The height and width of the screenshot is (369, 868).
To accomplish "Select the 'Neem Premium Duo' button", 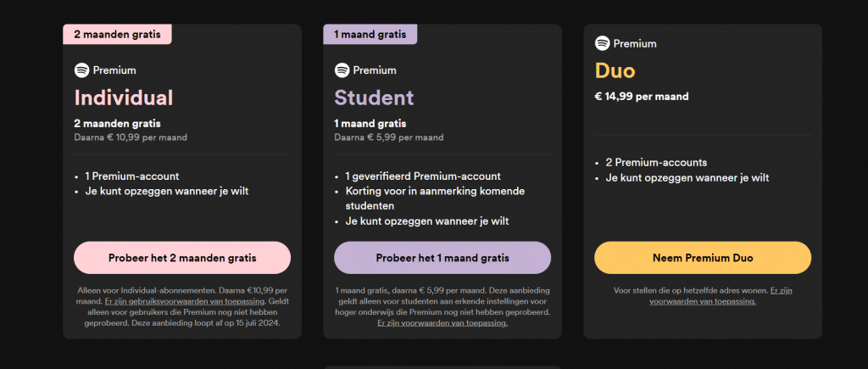I will (x=703, y=257).
